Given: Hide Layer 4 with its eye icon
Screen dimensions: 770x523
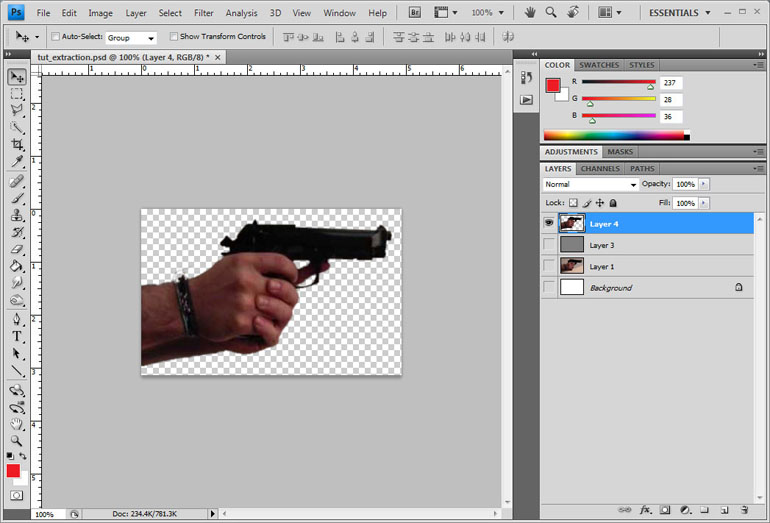Looking at the screenshot, I should click(x=549, y=223).
